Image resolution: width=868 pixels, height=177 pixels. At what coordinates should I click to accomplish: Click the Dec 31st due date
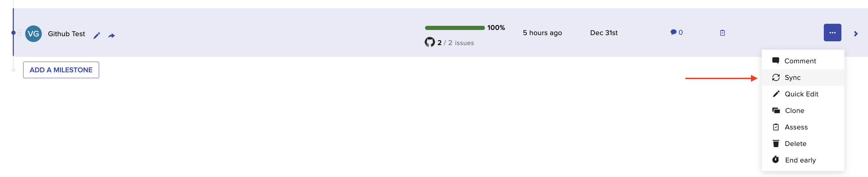[x=604, y=33]
